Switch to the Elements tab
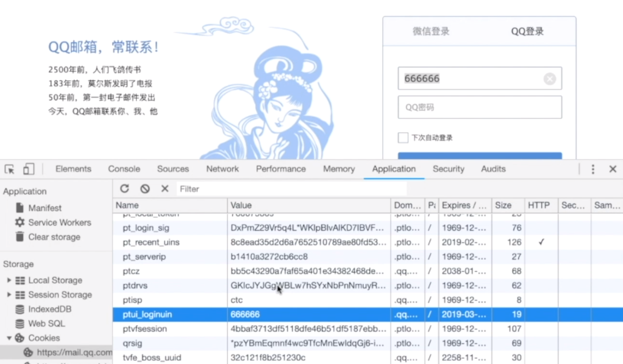Viewport: 623px width, 364px height. [73, 169]
